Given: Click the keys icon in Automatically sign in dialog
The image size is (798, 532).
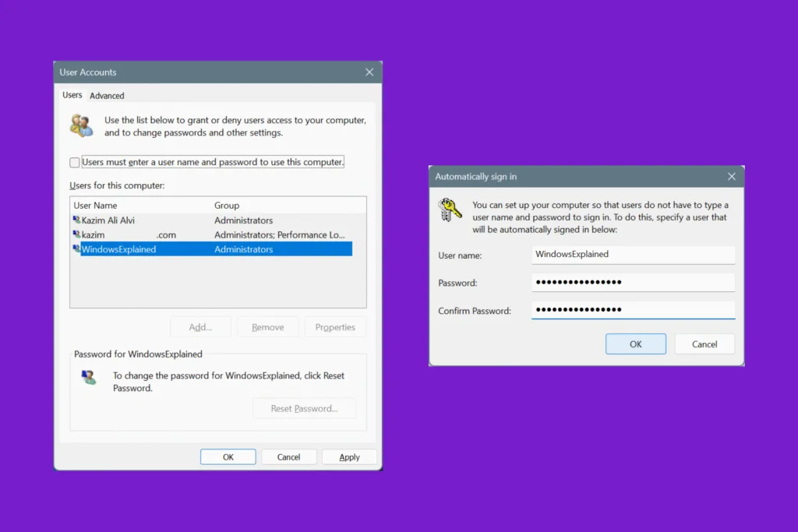Looking at the screenshot, I should 450,210.
